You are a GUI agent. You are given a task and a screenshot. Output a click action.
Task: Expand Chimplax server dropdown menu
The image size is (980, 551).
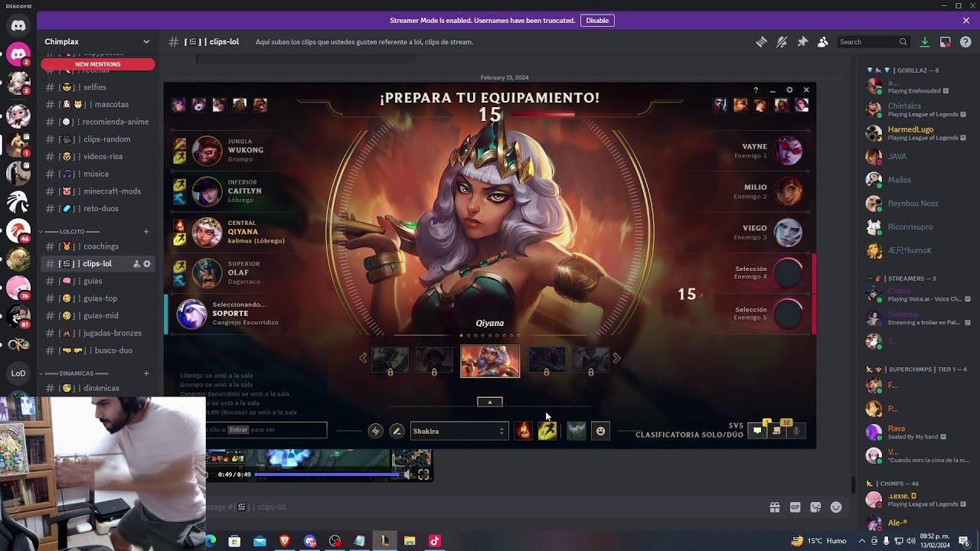click(x=146, y=41)
